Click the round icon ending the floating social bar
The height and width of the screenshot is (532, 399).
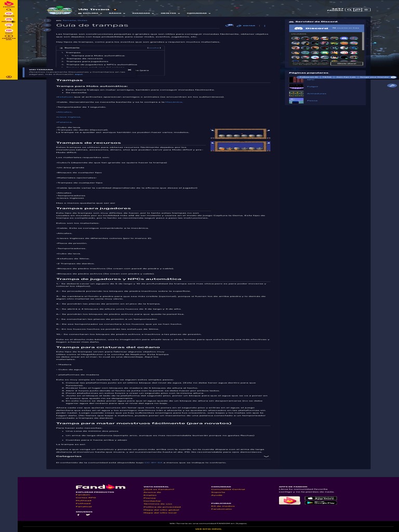tap(393, 77)
